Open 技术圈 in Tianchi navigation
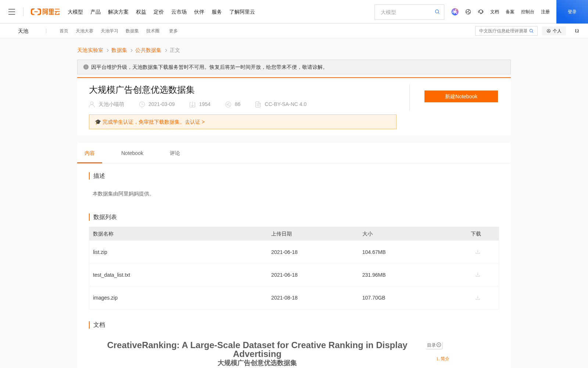 tap(153, 31)
